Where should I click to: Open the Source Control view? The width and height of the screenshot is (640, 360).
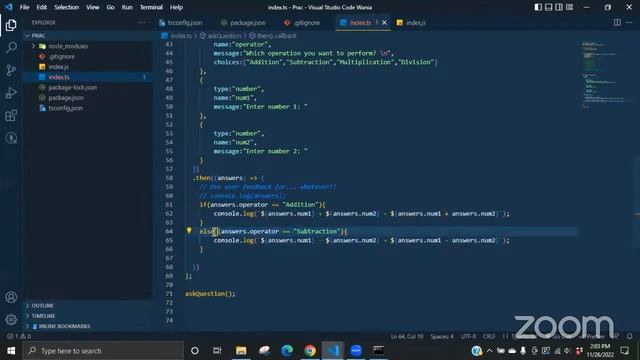[11, 70]
